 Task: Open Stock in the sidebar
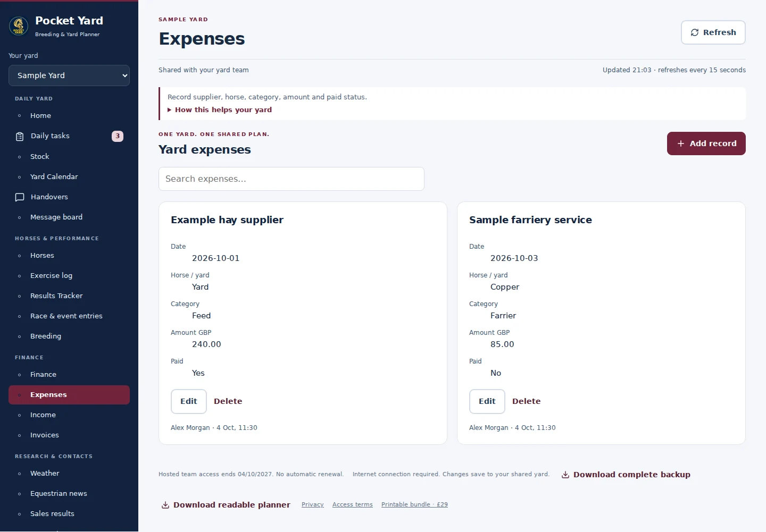[69, 157]
